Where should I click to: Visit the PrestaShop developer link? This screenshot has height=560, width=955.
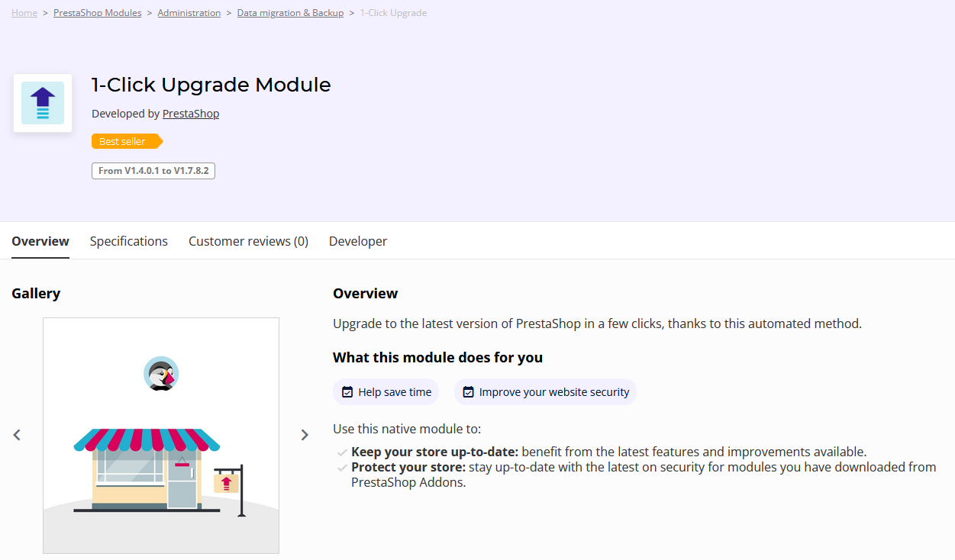click(x=191, y=114)
